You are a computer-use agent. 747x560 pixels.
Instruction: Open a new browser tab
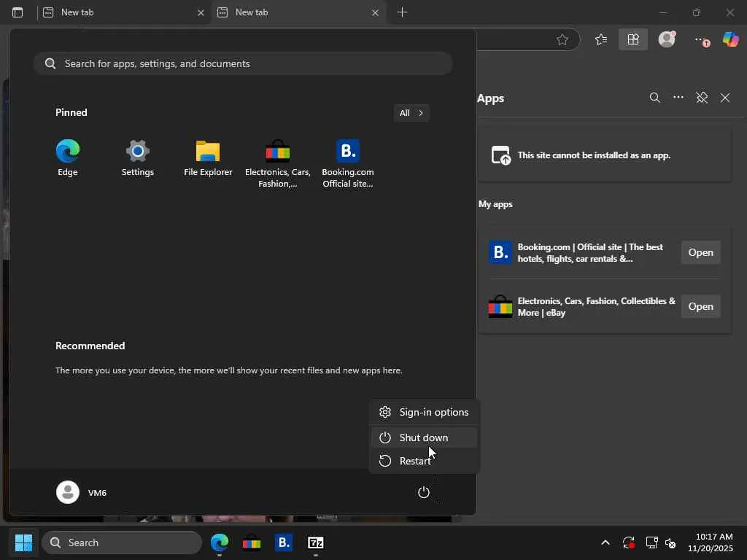coord(402,12)
